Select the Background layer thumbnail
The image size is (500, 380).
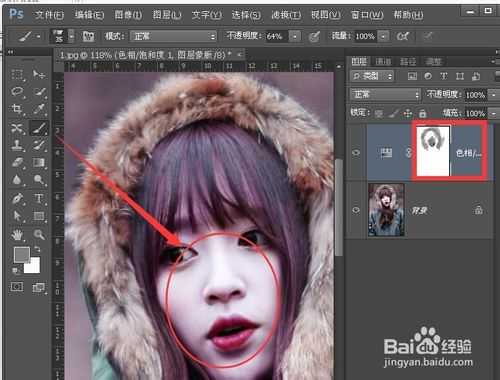click(386, 210)
